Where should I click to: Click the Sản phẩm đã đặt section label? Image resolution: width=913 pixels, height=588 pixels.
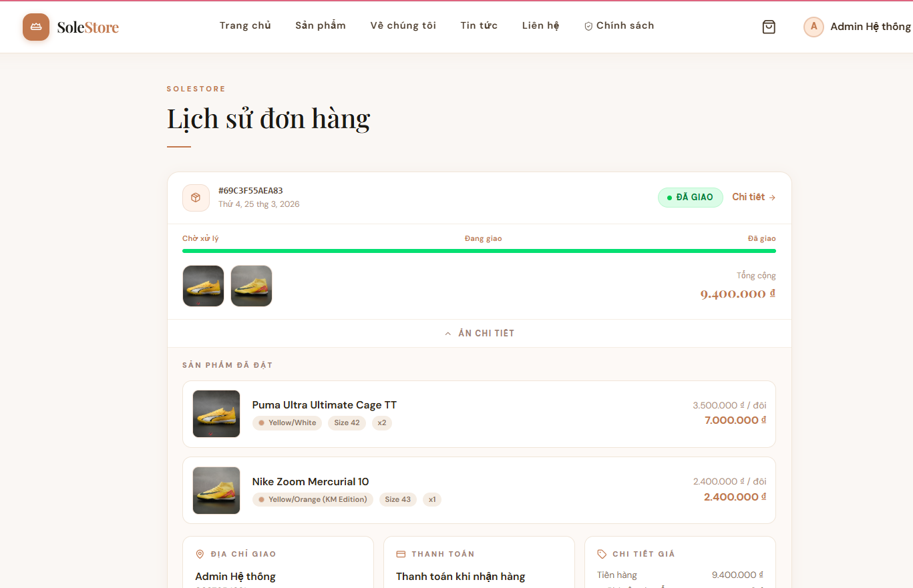[228, 365]
